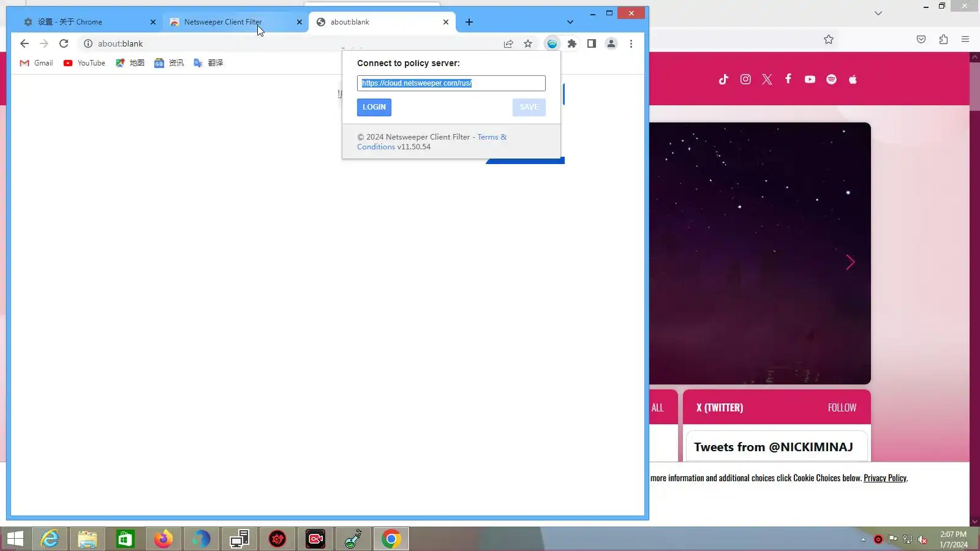980x551 pixels.
Task: Click the site info icon beside about:blank
Action: [88, 43]
